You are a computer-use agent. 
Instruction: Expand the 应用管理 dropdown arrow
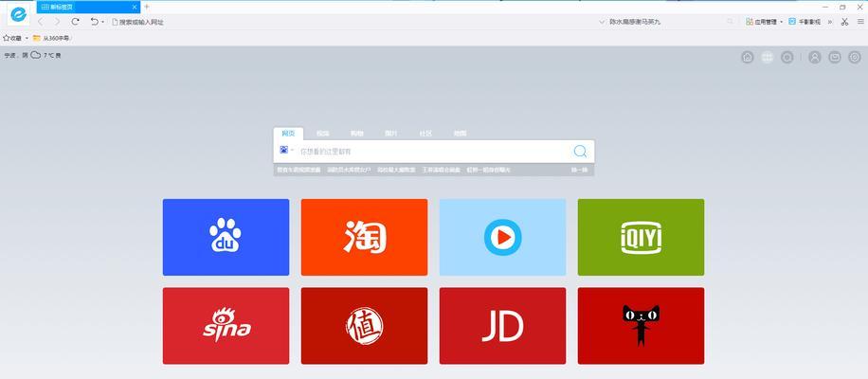[x=781, y=22]
